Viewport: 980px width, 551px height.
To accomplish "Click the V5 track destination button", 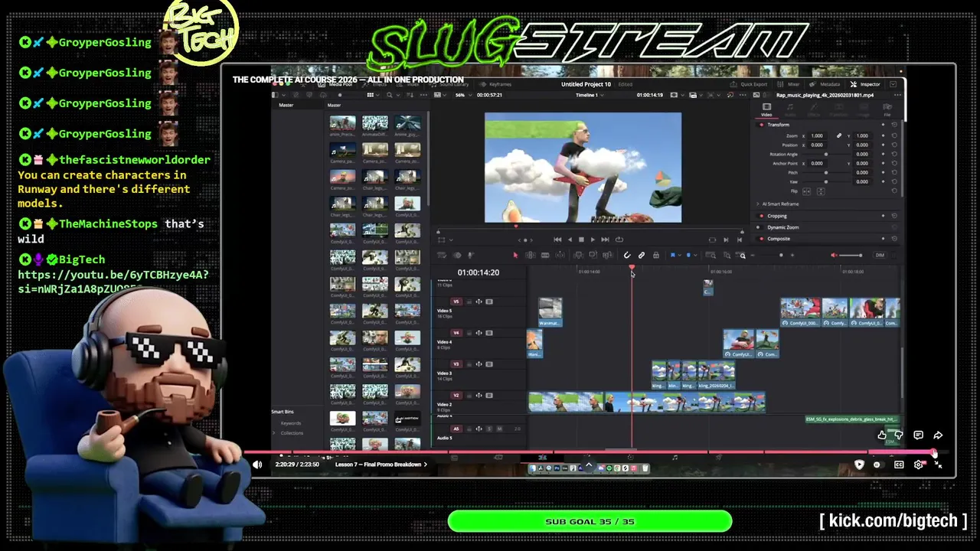I will pos(456,302).
